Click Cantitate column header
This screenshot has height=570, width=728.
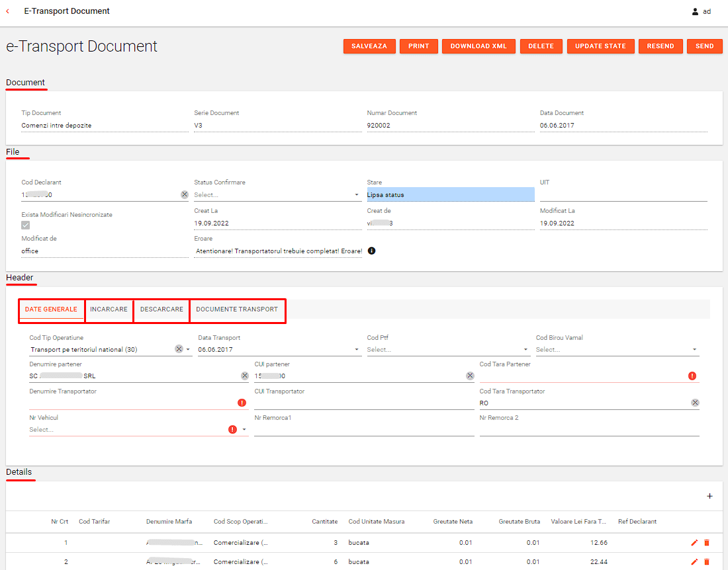[x=324, y=522]
